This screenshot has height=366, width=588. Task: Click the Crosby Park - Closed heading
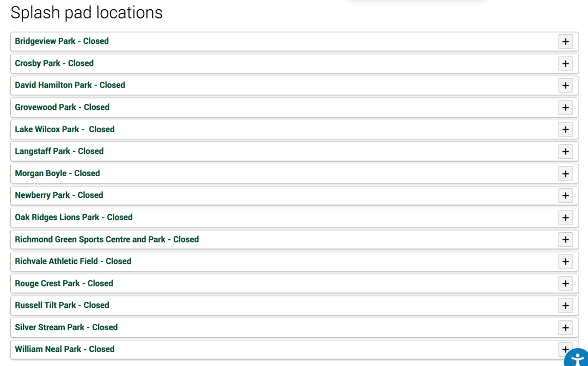point(54,63)
